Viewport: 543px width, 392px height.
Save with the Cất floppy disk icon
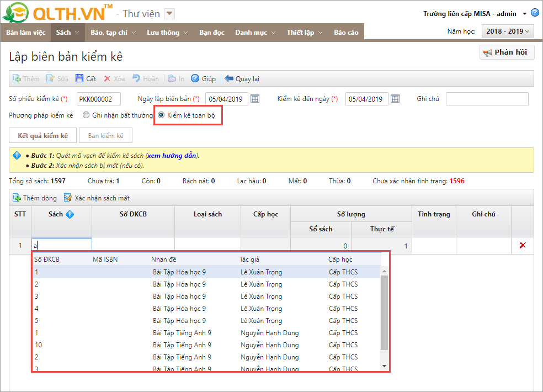tap(79, 79)
